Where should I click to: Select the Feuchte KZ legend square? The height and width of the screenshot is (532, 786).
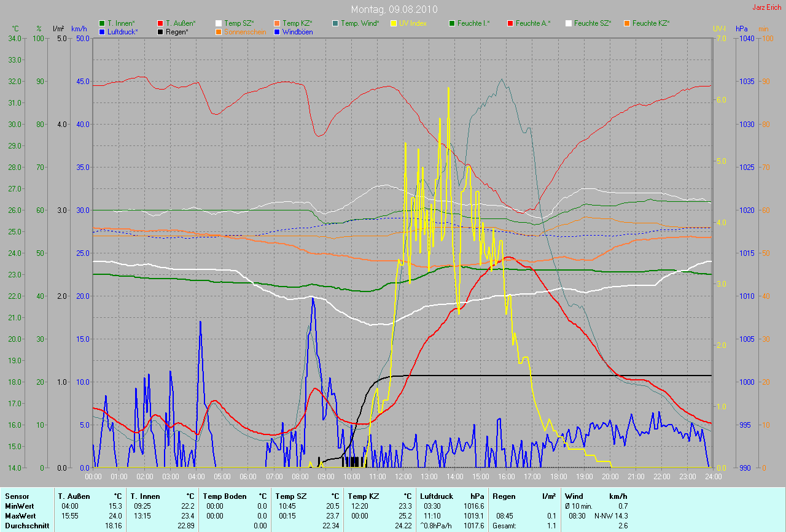(627, 23)
